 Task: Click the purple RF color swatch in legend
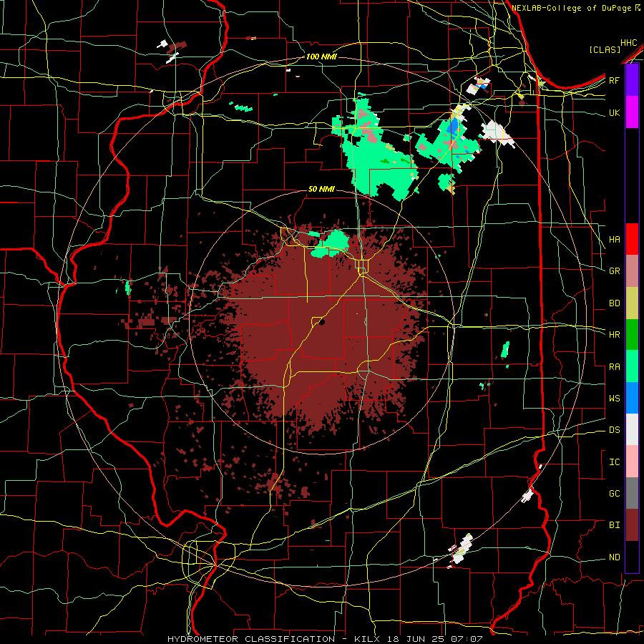pos(632,80)
